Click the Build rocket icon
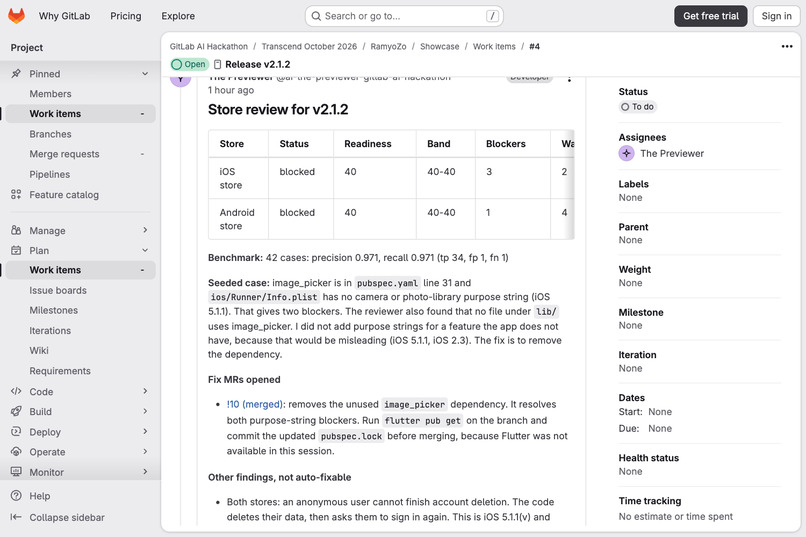 click(16, 411)
